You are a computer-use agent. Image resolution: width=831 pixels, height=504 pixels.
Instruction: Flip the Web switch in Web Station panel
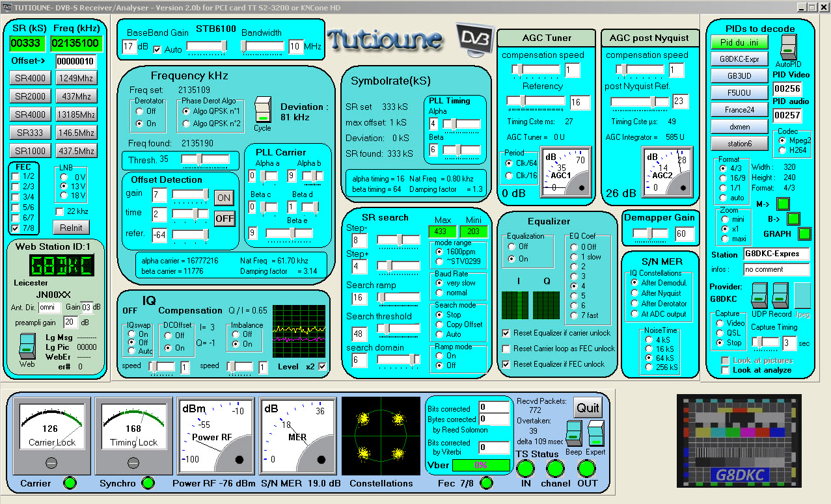pos(27,345)
